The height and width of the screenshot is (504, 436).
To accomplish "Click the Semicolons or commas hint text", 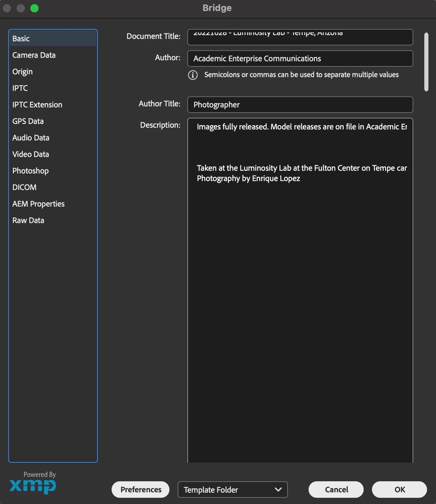I will tap(301, 75).
